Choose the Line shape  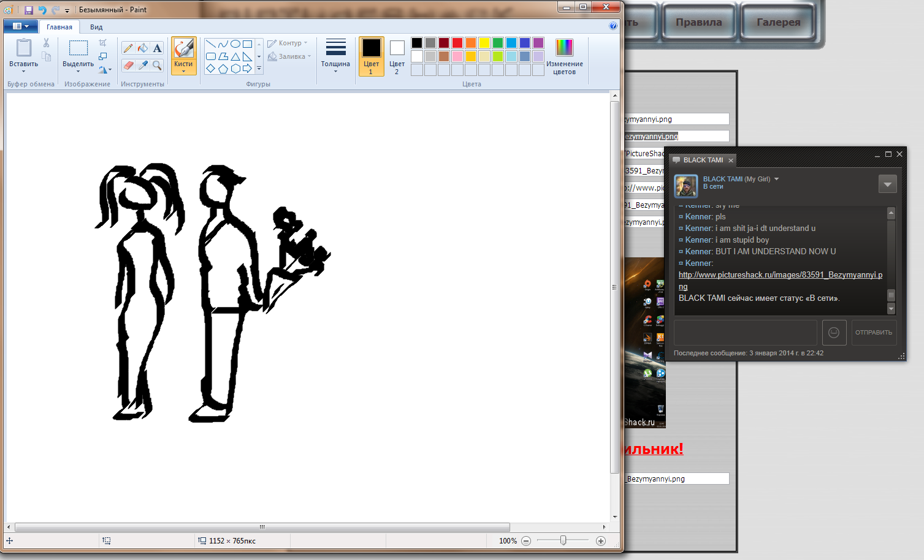pyautogui.click(x=210, y=44)
